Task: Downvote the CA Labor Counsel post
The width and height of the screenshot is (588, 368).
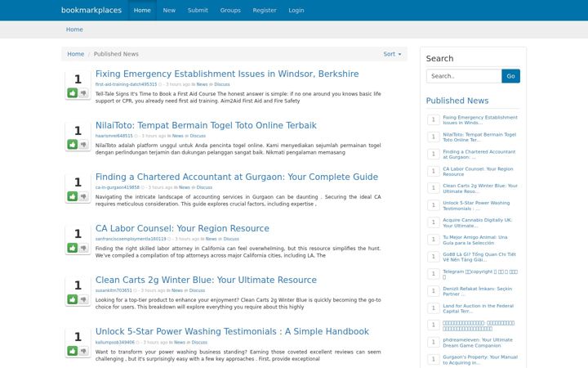Action: tap(83, 248)
